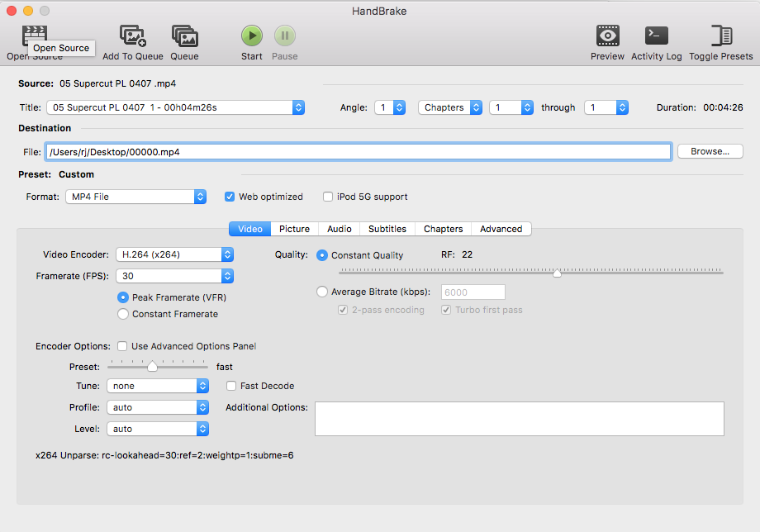Screen dimensions: 760x532
Task: Change the Framerate dropdown
Action: (x=174, y=275)
